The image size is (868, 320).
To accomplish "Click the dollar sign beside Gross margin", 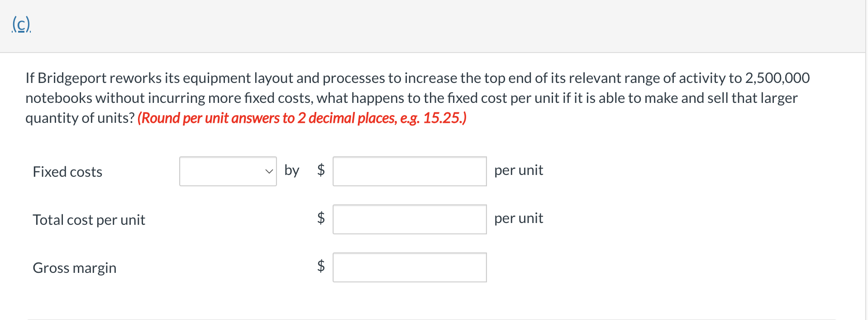I will pos(321,267).
